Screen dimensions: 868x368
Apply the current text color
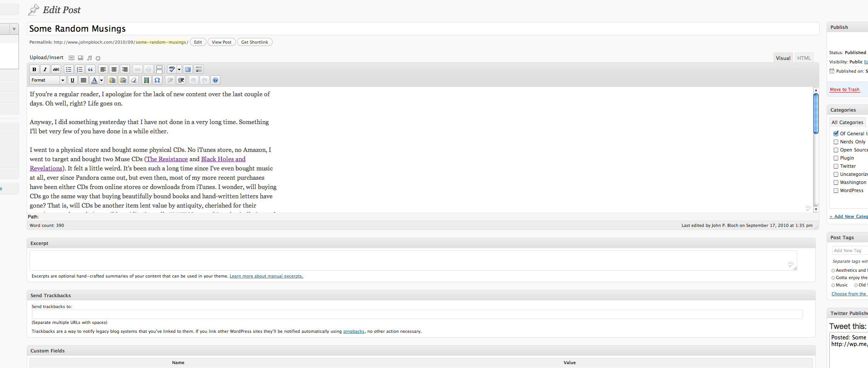[94, 80]
